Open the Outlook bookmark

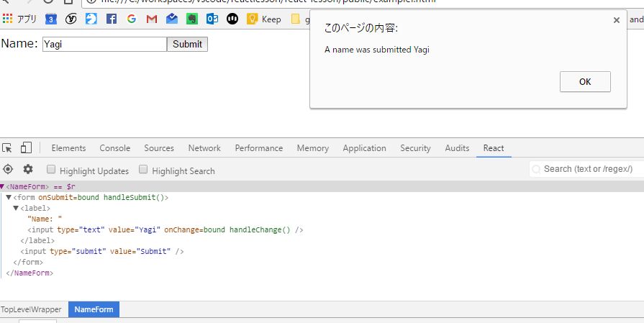[x=212, y=19]
